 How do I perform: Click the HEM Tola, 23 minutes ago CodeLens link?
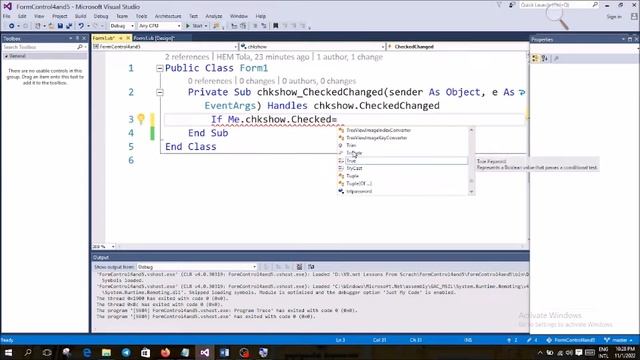(263, 57)
